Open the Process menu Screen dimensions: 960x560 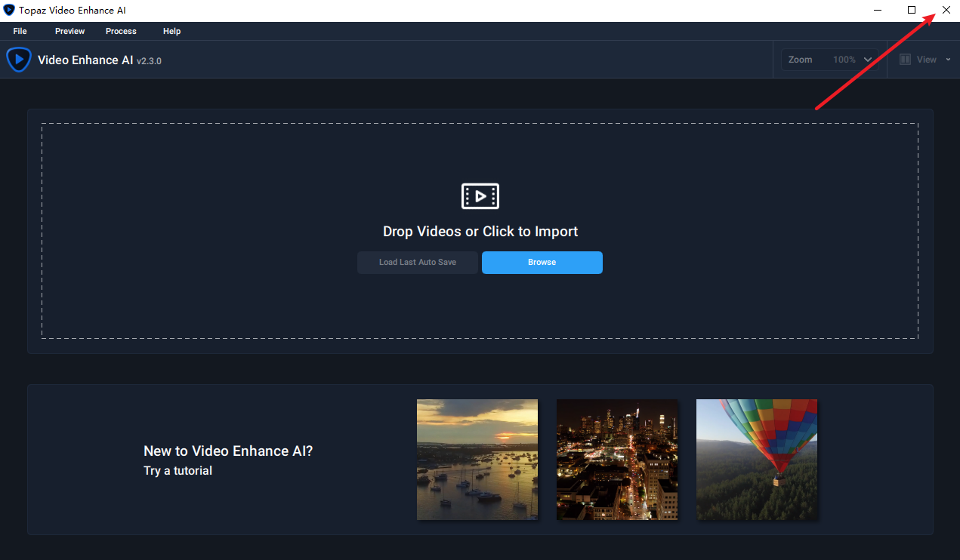(121, 31)
